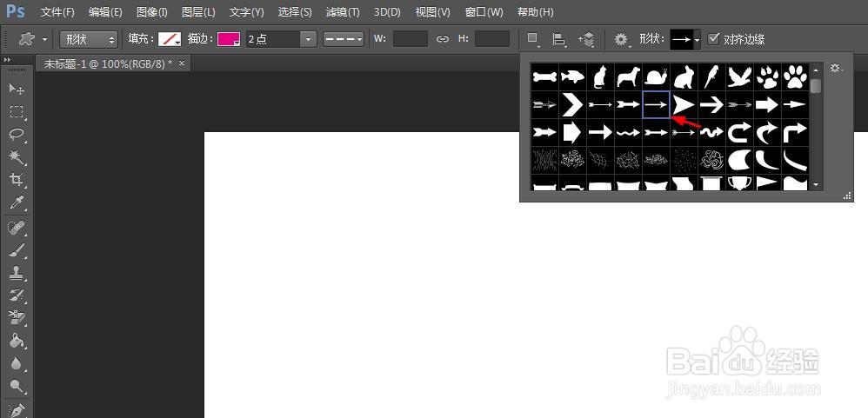Open the 文件(F) menu
This screenshot has width=868, height=418.
click(x=57, y=11)
